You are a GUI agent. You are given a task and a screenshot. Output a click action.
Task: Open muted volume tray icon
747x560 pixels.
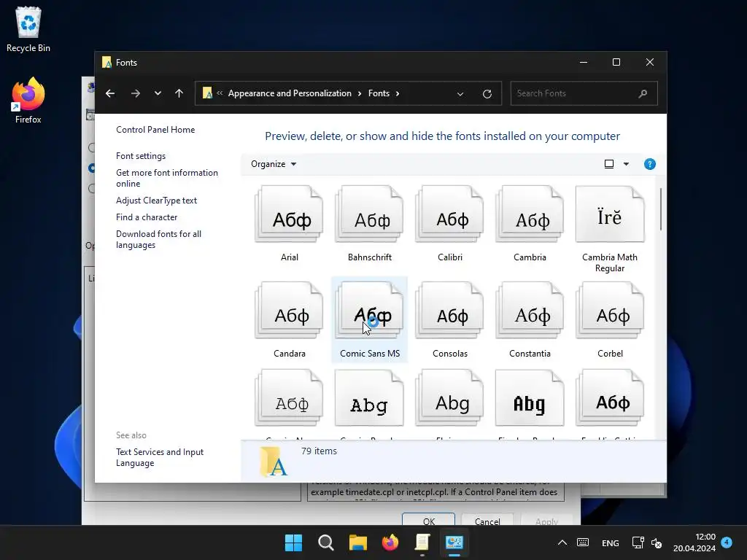657,542
